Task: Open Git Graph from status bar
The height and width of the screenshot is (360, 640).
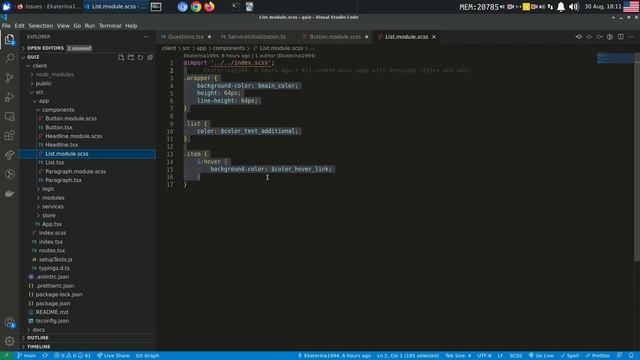Action: point(147,356)
